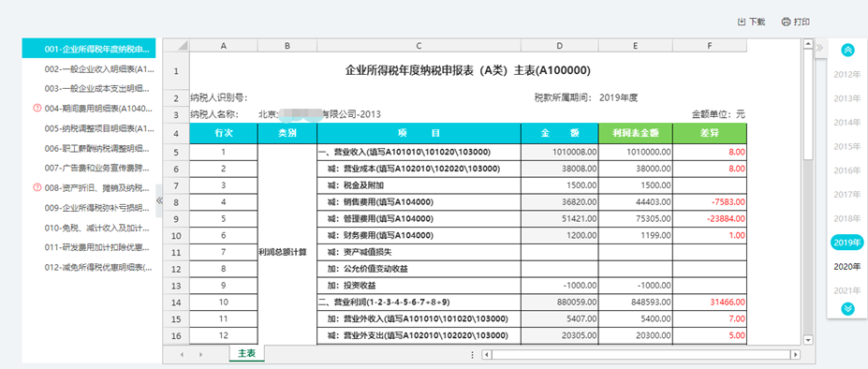
Task: Click the year list down arrow
Action: 847,309
